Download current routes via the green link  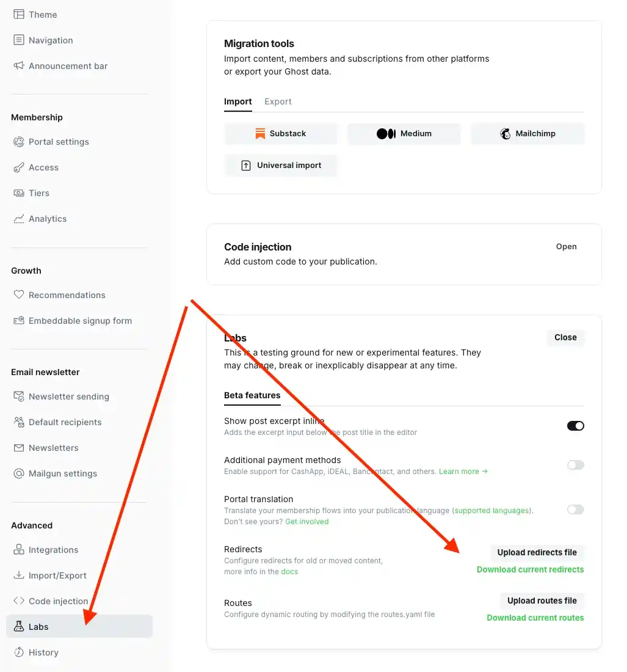(535, 618)
